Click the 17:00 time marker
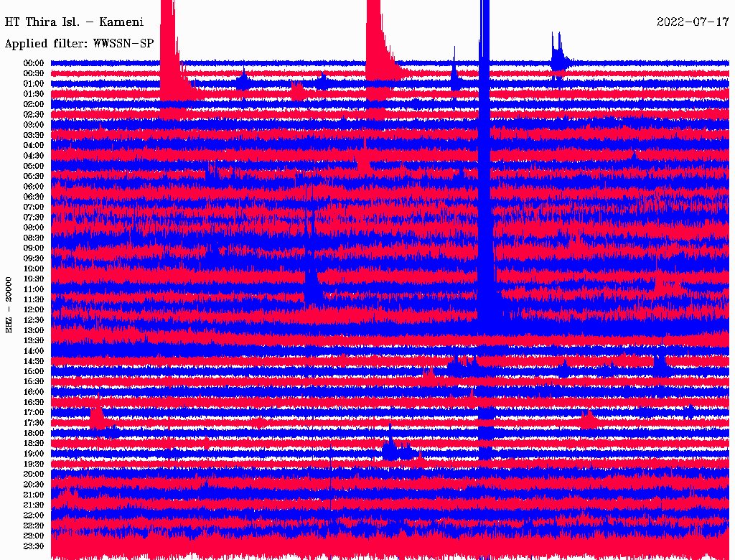This screenshot has width=735, height=560. point(34,412)
